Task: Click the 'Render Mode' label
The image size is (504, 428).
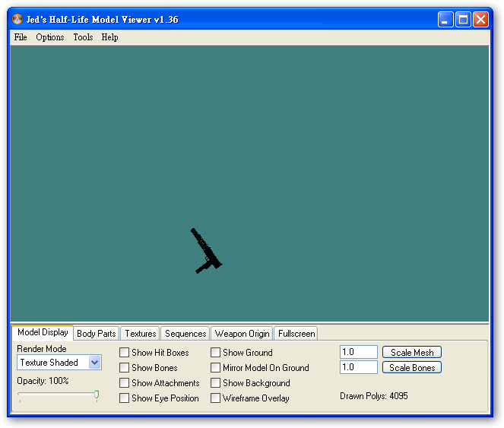Action: (42, 349)
